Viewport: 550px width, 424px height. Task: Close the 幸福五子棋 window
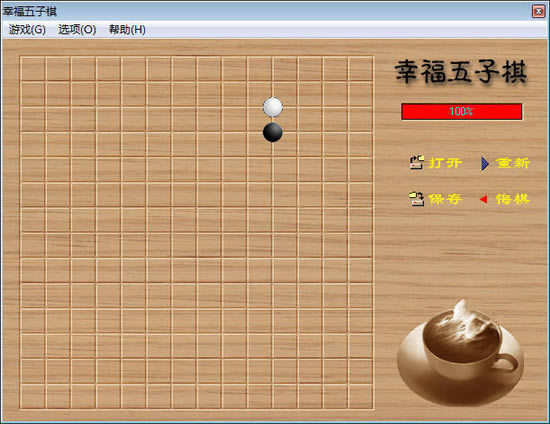(x=538, y=12)
